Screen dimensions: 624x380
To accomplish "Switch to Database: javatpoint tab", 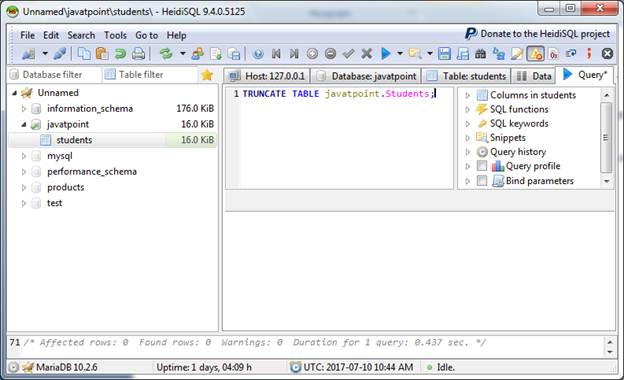I will 365,76.
